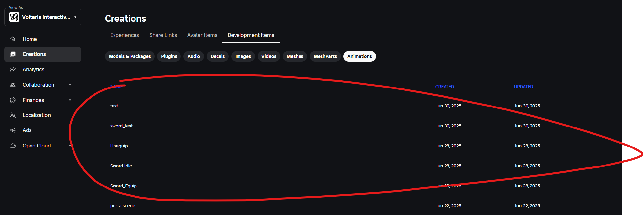Click the Creations gallery icon in sidebar
The width and height of the screenshot is (644, 215).
coord(13,54)
